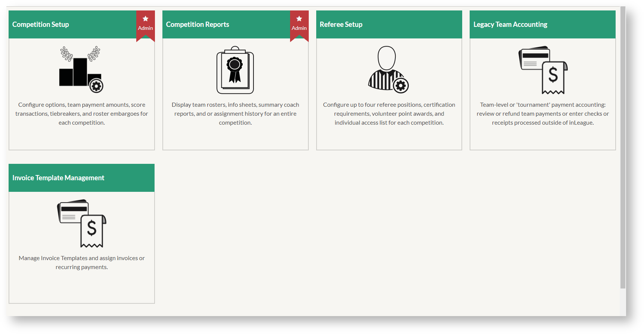Viewport: 644px width, 334px height.
Task: Click the podium icon in Competition Setup
Action: tap(81, 70)
